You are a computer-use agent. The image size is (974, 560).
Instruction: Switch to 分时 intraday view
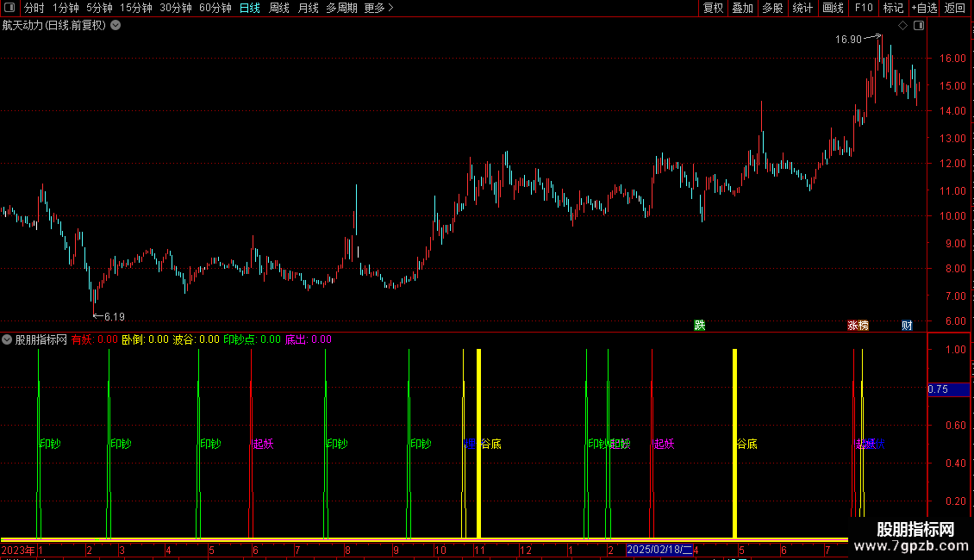click(x=34, y=8)
